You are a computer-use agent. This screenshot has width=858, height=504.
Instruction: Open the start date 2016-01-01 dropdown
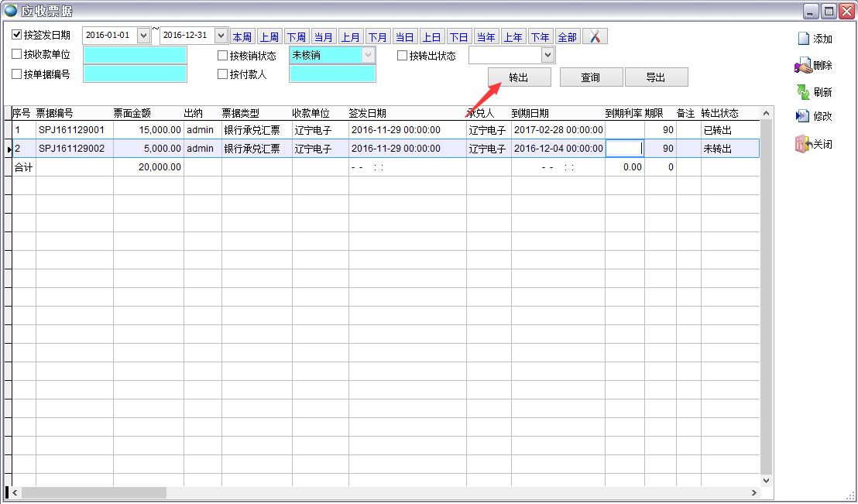[143, 36]
